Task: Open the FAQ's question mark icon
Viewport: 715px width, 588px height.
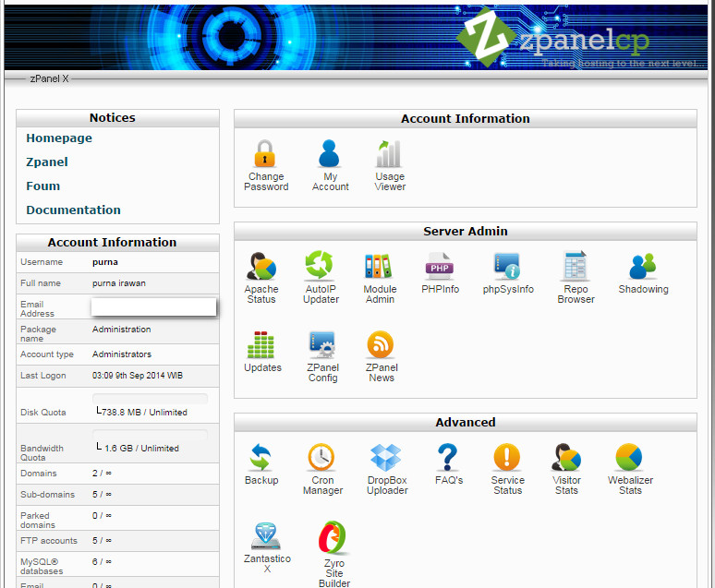Action: [447, 457]
